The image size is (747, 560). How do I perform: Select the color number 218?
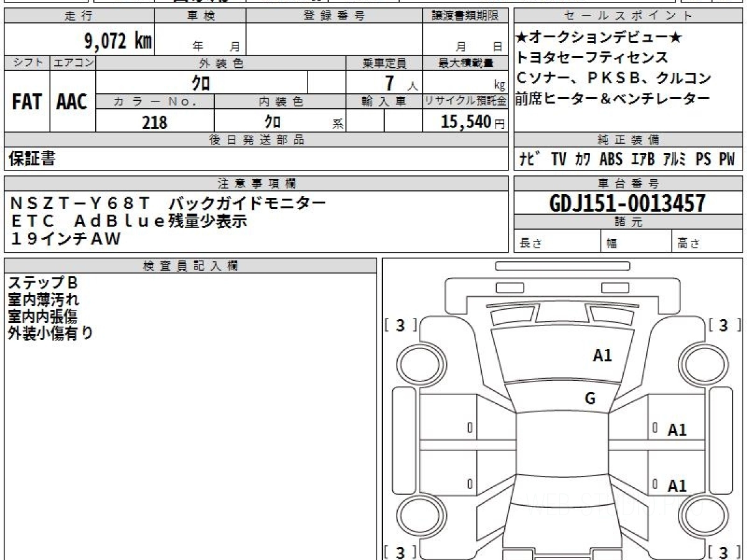coord(155,122)
